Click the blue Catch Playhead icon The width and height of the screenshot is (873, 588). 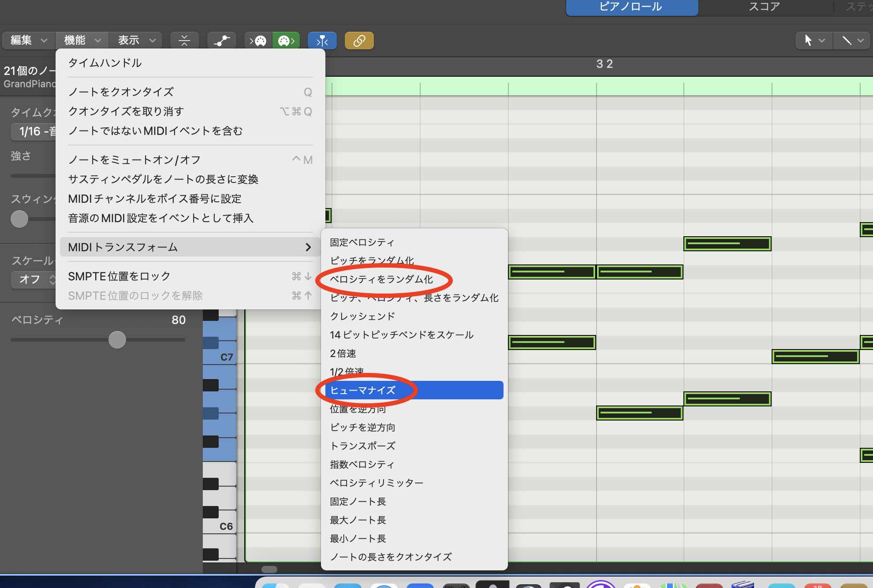(322, 41)
